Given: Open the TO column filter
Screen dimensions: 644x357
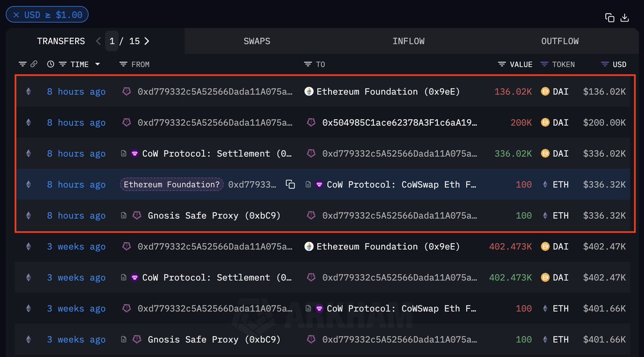Looking at the screenshot, I should pos(308,64).
